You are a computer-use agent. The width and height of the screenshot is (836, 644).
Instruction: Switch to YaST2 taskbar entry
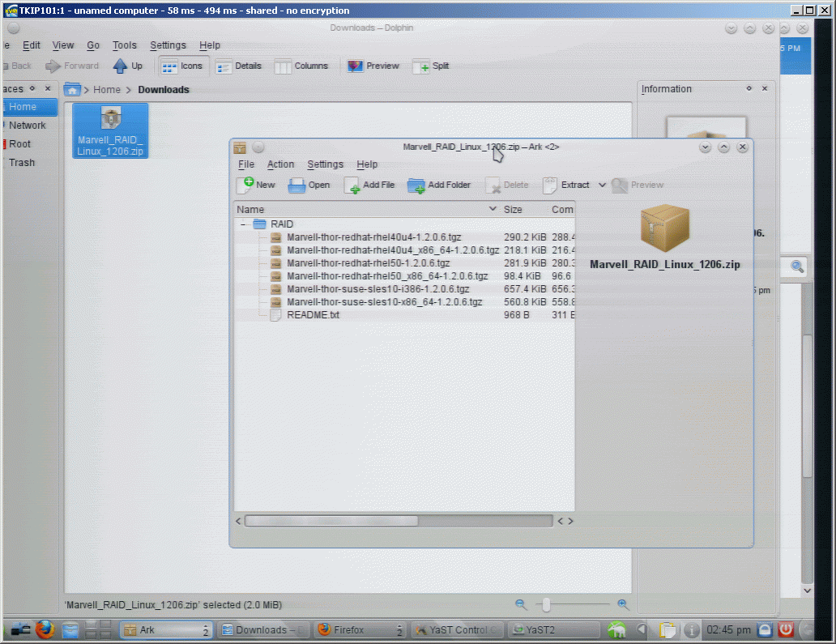pos(553,630)
